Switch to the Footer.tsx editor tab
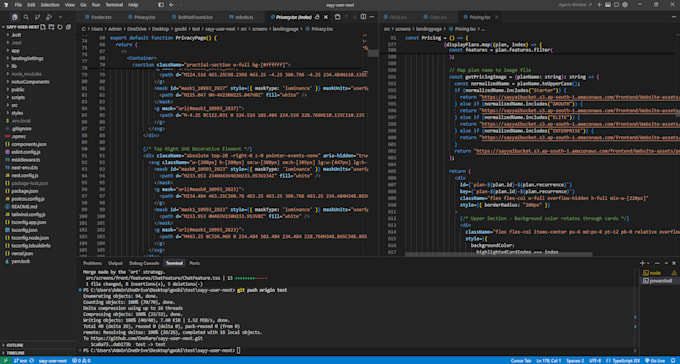This screenshot has height=364, width=680. pos(99,17)
